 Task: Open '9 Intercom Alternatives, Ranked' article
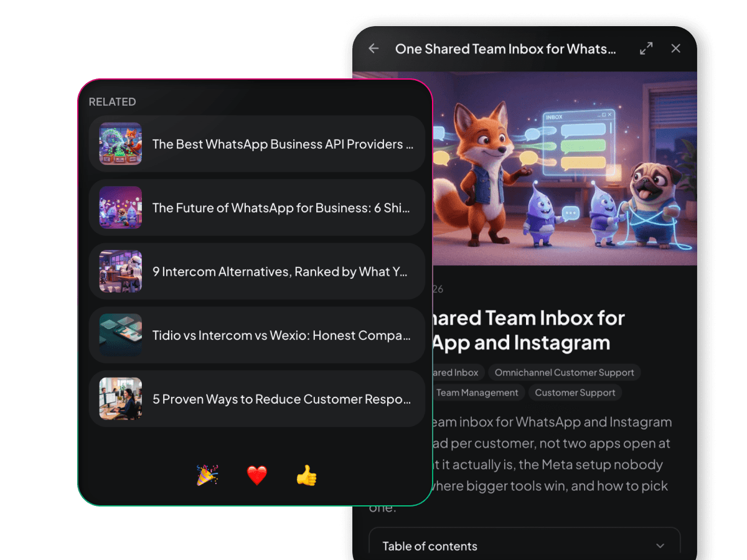[x=257, y=272]
